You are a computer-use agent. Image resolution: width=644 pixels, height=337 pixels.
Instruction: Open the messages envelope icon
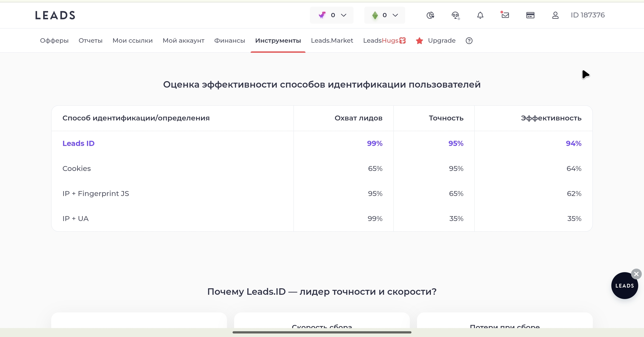(x=505, y=15)
